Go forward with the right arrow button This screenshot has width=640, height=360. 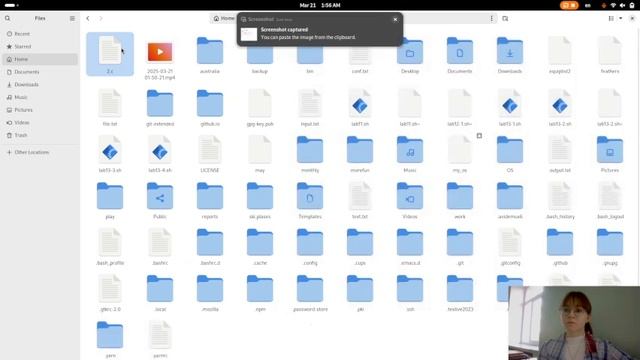coord(101,18)
